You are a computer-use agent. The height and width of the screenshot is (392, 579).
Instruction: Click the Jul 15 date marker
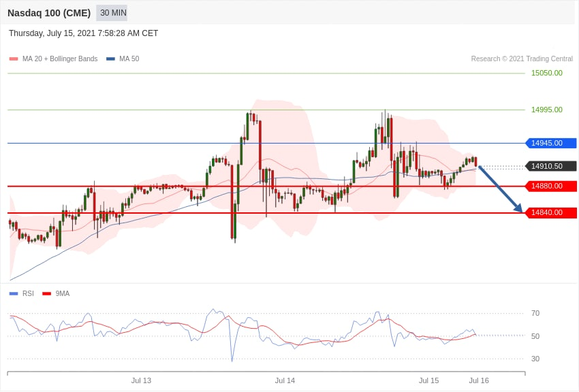click(428, 380)
